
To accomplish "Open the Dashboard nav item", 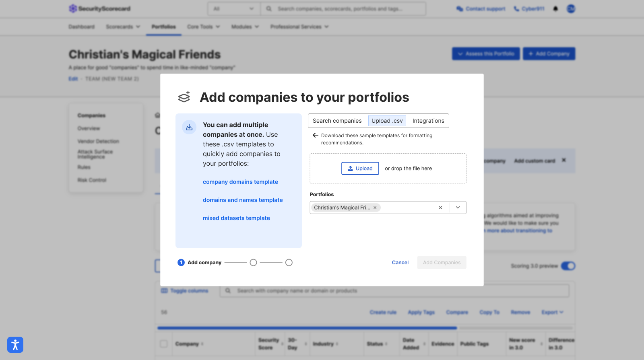I will point(82,27).
